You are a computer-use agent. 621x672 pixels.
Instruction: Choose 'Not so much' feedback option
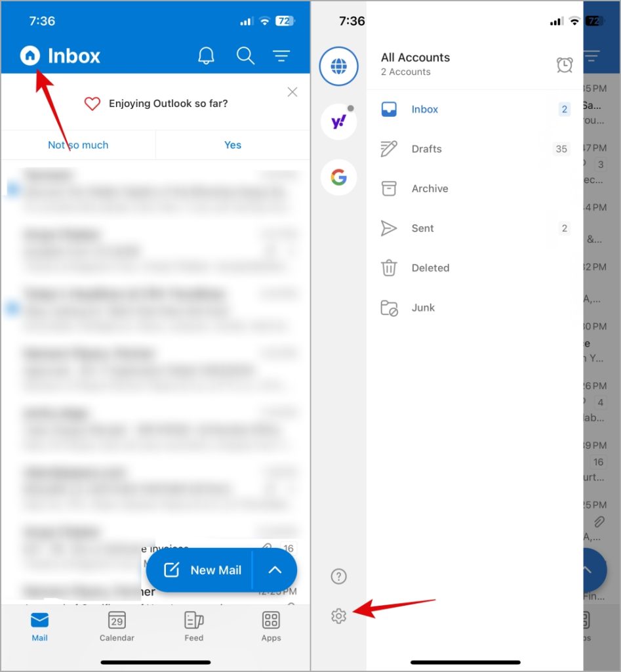(78, 145)
